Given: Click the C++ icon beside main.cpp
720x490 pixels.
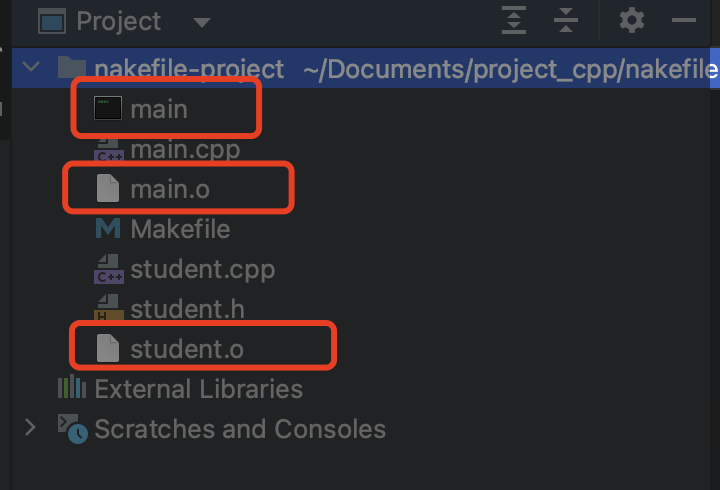Looking at the screenshot, I should 109,150.
